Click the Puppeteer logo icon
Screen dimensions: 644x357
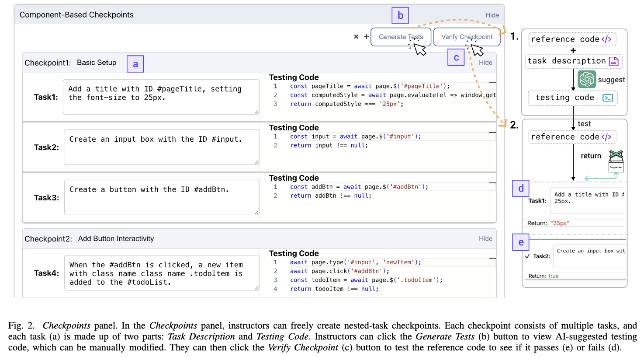pyautogui.click(x=616, y=161)
